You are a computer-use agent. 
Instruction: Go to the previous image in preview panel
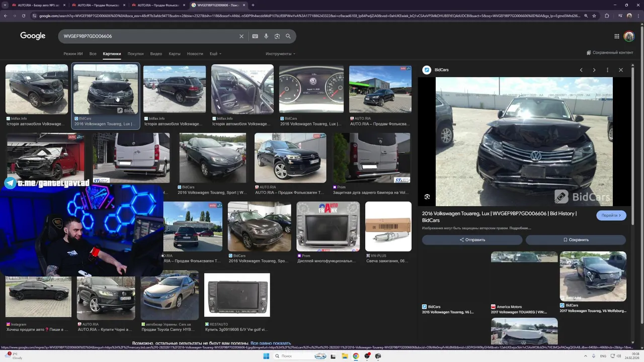tap(581, 70)
